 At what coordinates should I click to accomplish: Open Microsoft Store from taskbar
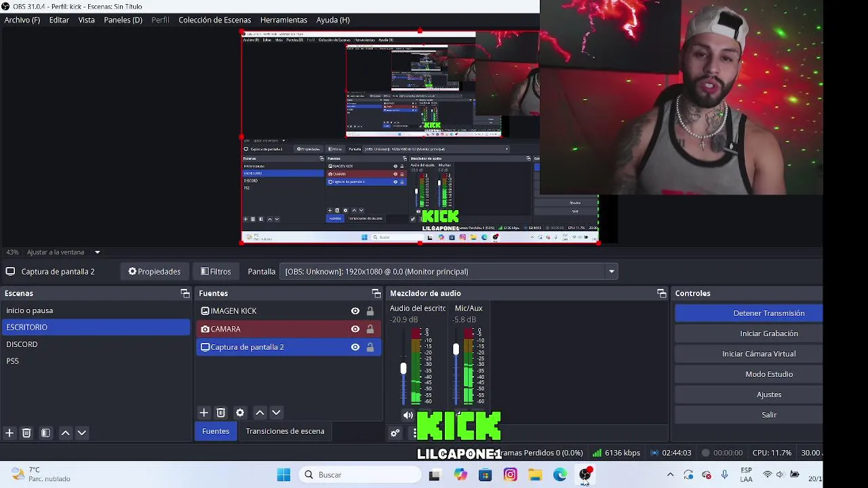[485, 475]
